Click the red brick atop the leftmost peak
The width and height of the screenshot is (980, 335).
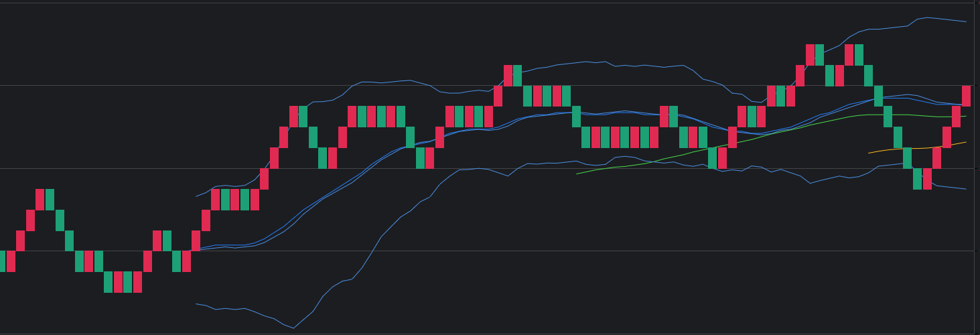click(40, 200)
